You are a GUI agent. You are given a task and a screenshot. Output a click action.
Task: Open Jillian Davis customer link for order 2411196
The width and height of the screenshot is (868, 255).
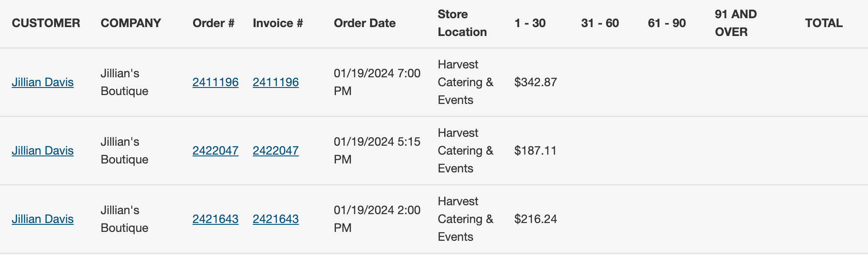[x=43, y=82]
